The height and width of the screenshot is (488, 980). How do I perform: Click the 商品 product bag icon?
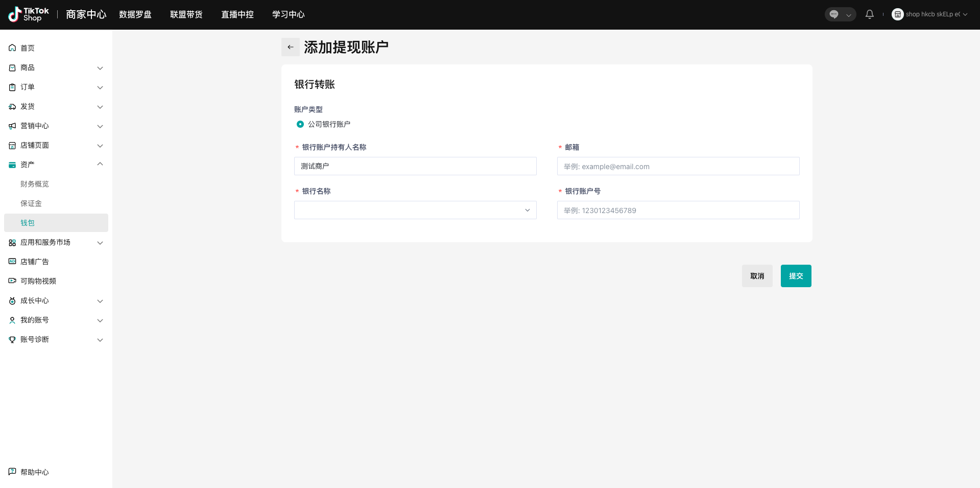point(12,67)
